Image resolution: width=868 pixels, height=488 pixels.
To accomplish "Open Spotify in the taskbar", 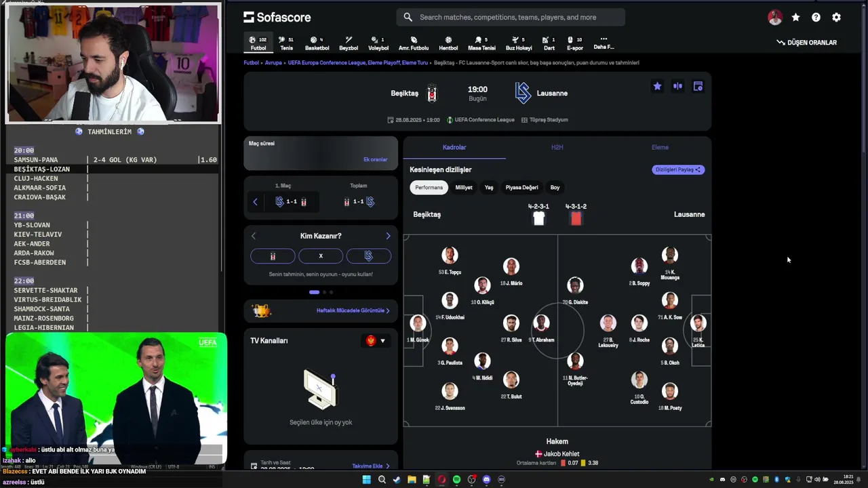I will [456, 480].
